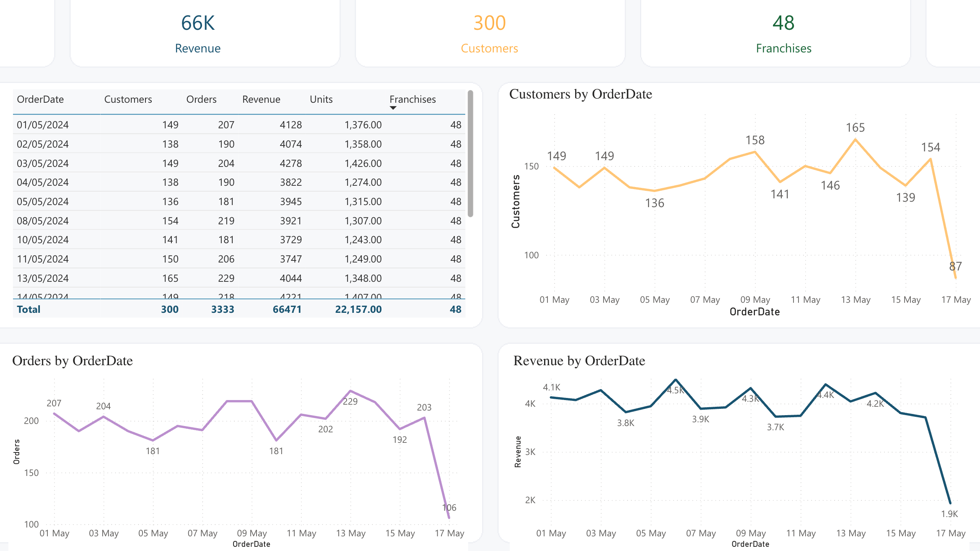
Task: Click the 229 peak on Orders chart
Action: pos(350,391)
